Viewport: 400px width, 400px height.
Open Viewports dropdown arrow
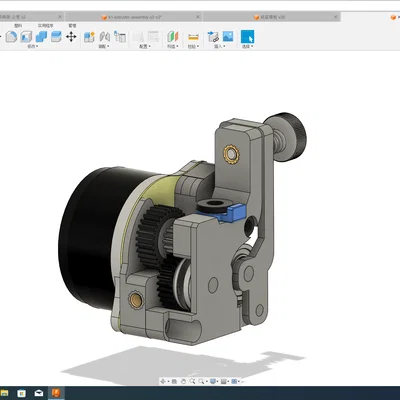point(239,381)
